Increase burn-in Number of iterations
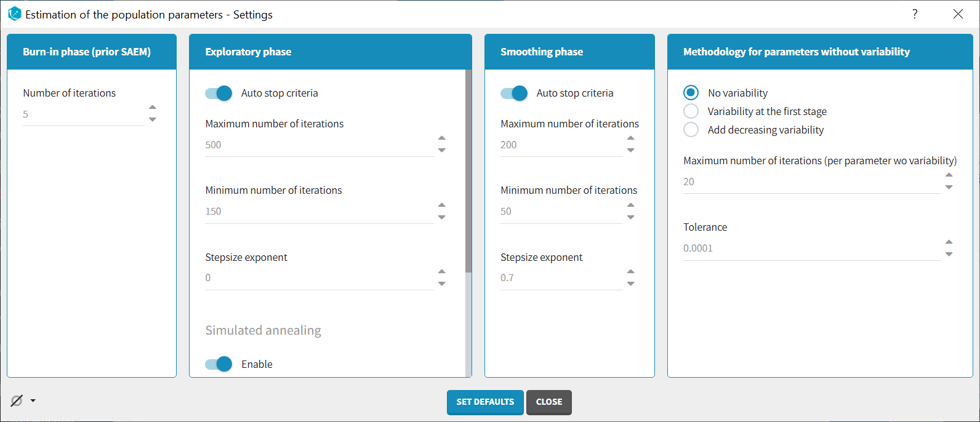 pos(153,107)
